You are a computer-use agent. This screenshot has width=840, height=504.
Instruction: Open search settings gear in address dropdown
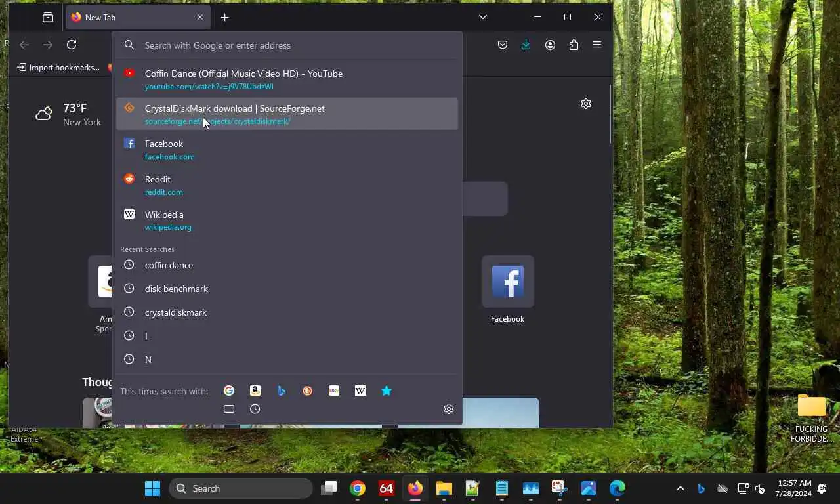coord(449,409)
